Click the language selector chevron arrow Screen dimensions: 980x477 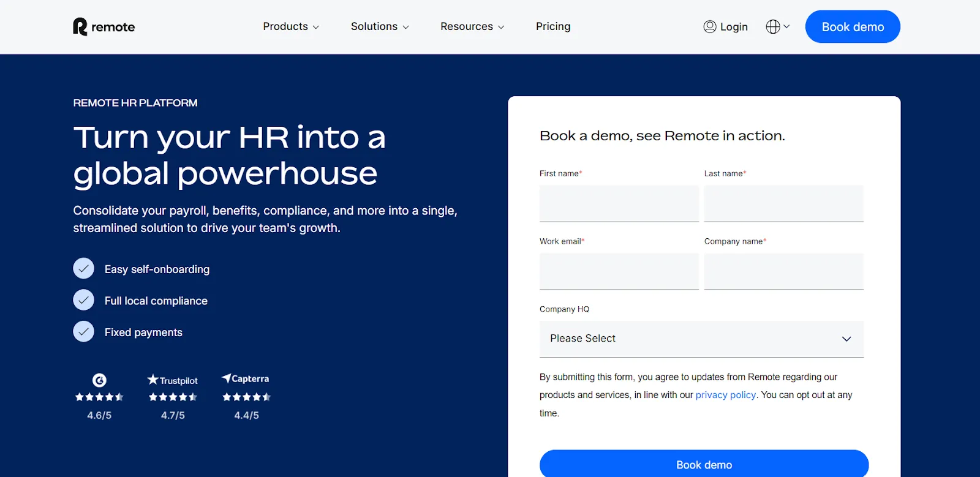(786, 26)
